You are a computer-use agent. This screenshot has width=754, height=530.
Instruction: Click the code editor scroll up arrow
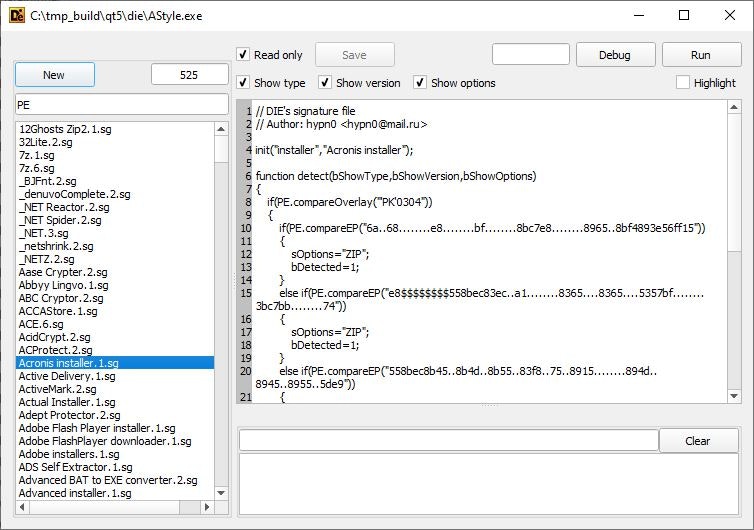pos(734,107)
